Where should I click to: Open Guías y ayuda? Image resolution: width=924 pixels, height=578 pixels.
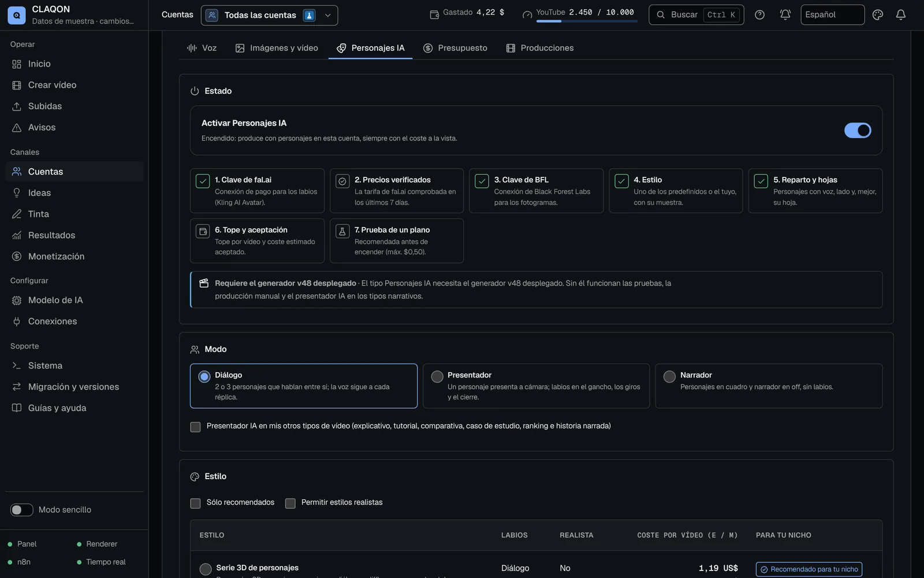pos(74,408)
